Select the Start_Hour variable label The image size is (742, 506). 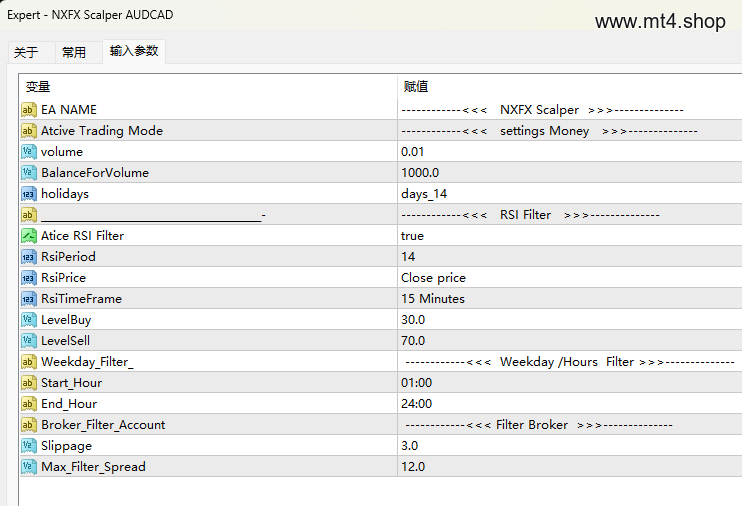coord(71,383)
